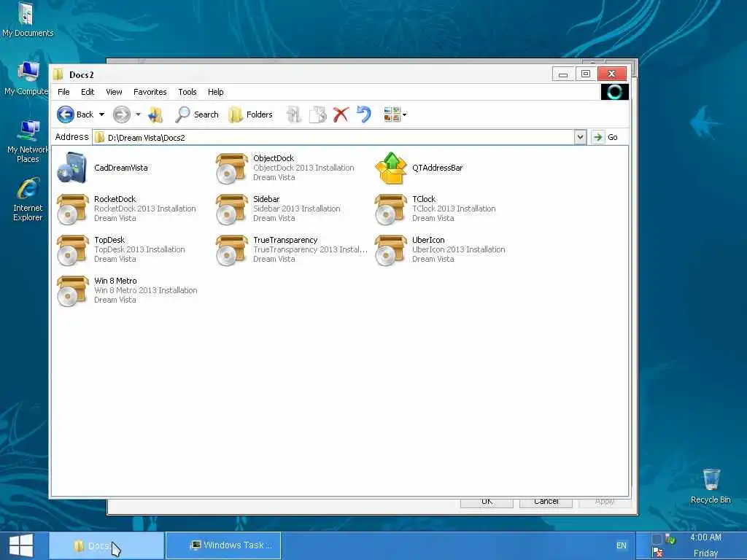Select the TClock installer icon
The image size is (747, 560).
391,209
